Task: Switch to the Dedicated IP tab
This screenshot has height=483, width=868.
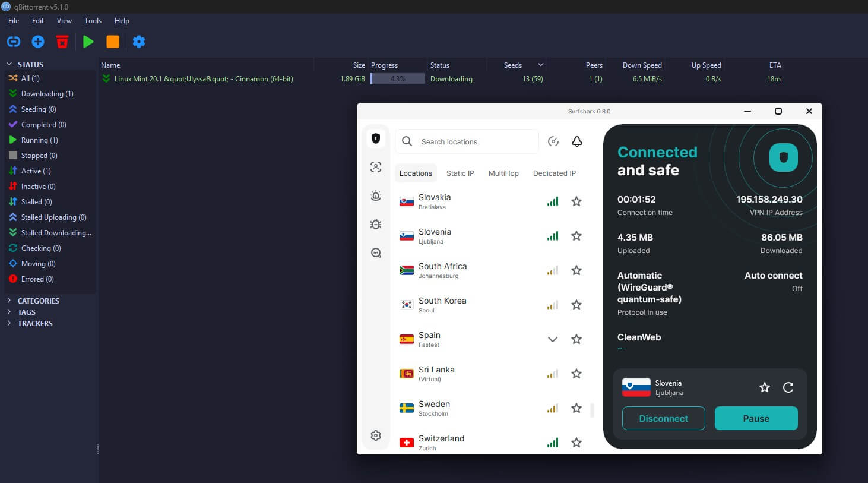Action: point(555,173)
